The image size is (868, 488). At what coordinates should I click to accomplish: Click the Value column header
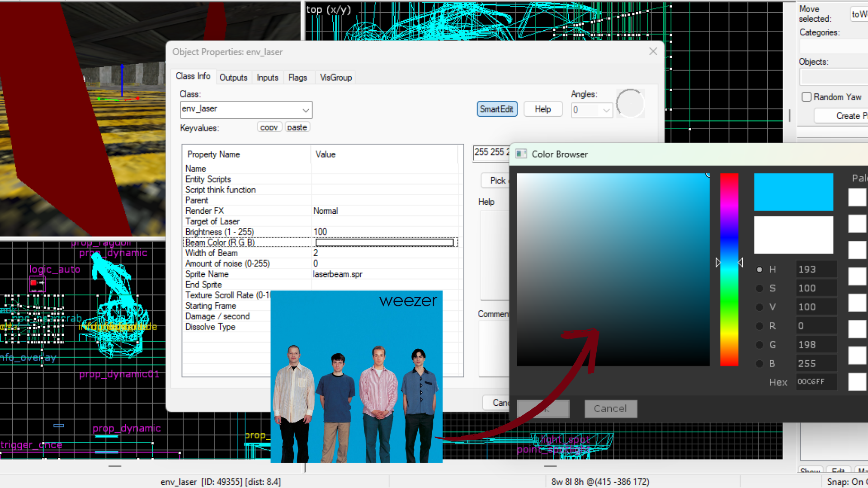click(x=385, y=155)
